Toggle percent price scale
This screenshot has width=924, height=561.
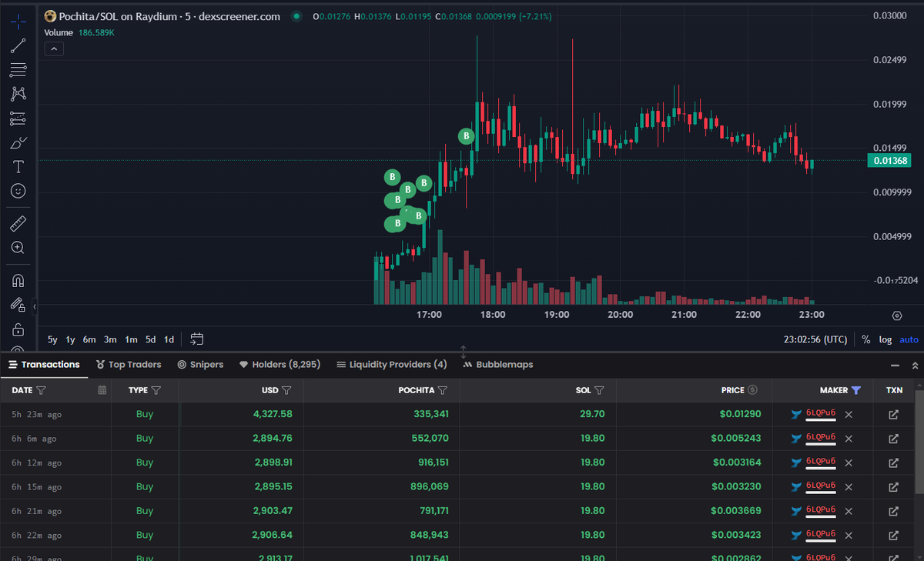[865, 339]
